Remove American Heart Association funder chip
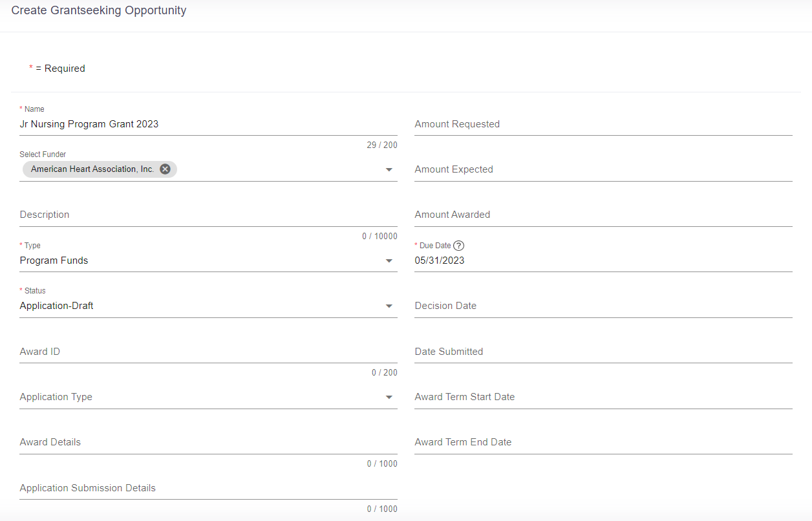This screenshot has width=812, height=521. (165, 169)
